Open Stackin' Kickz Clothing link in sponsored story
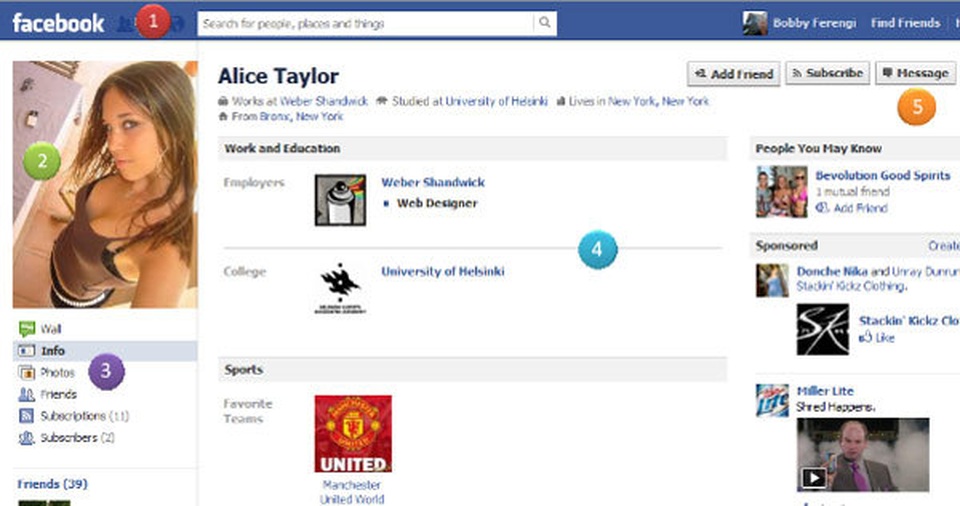Screen dimensions: 960x506 coord(851,286)
